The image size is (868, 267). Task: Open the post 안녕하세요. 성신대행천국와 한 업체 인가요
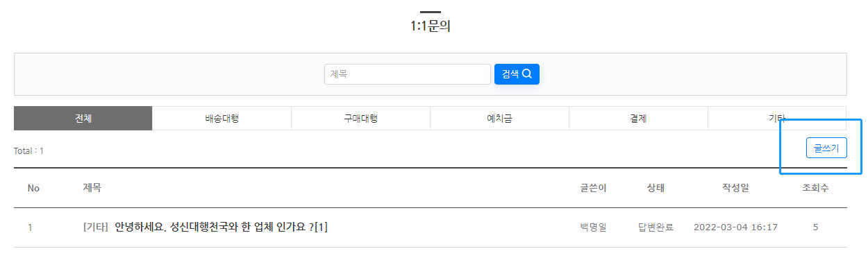(221, 227)
